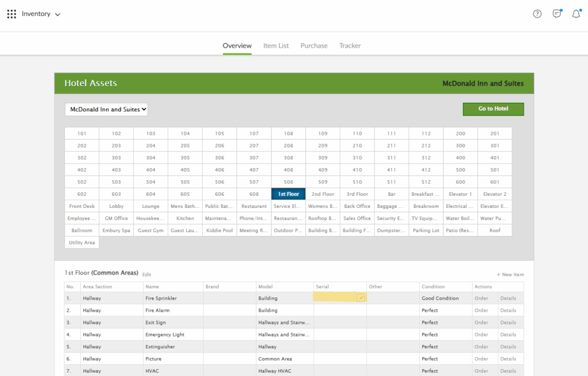Viewport: 588px width, 376px height.
Task: Click the Go to Hotel button
Action: pyautogui.click(x=493, y=109)
